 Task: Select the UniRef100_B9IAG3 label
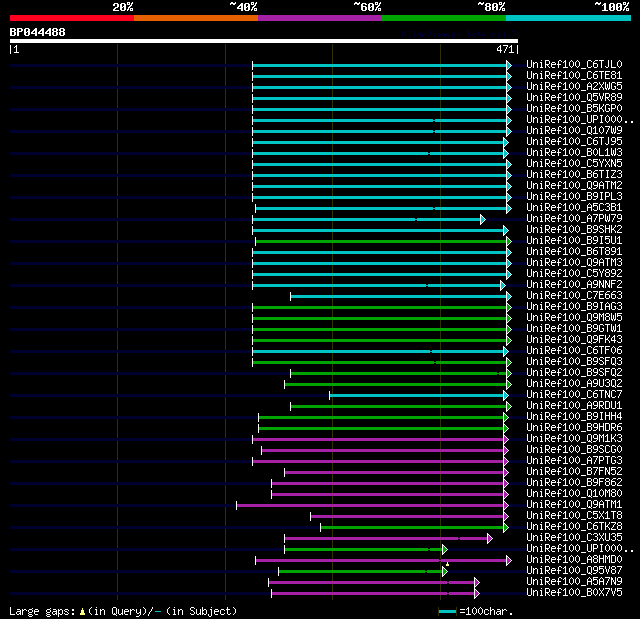[574, 307]
